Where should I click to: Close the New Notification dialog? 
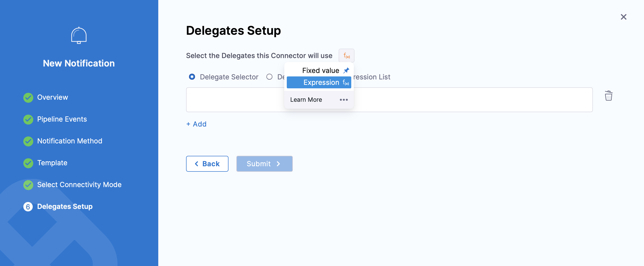click(x=623, y=17)
